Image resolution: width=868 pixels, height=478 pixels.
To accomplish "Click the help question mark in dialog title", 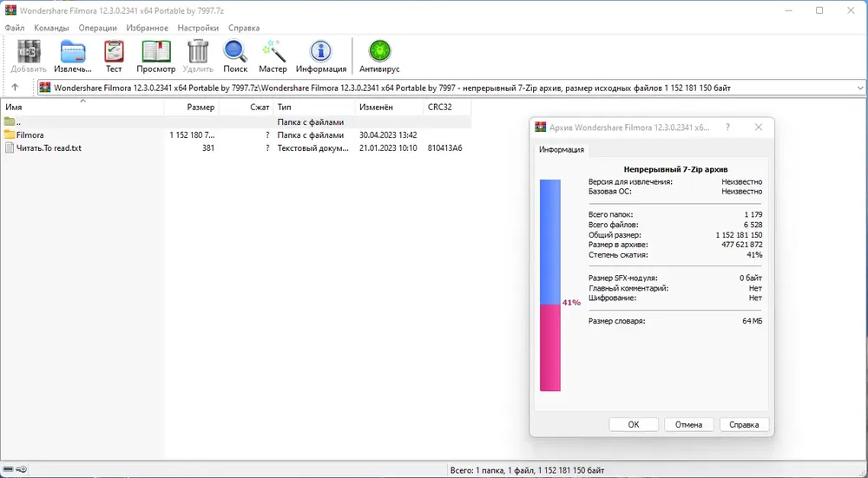I will click(728, 128).
